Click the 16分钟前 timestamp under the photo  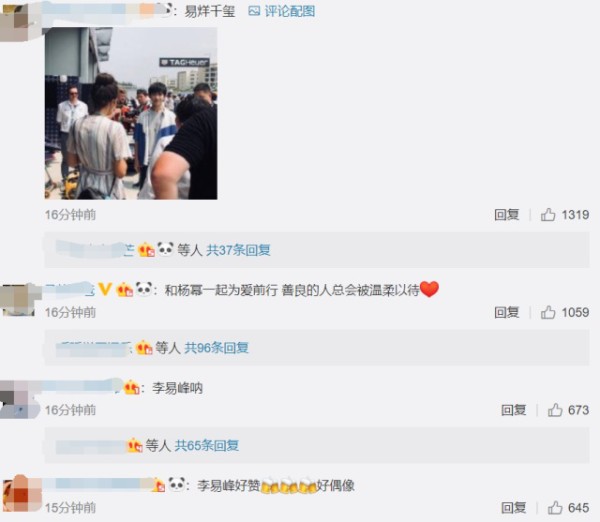tap(70, 215)
